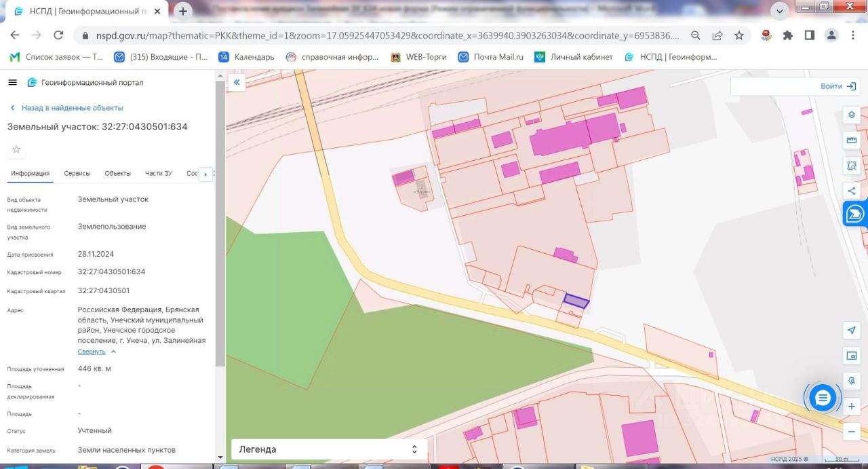Viewport: 868px width, 469px height.
Task: Click the sidebar vertical scrollbar
Action: tap(220, 224)
